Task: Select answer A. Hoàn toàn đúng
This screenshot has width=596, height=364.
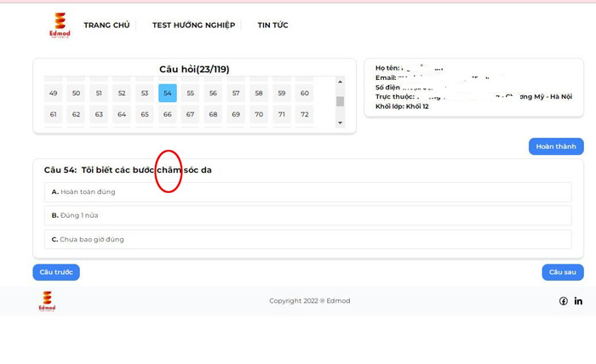Action: [x=307, y=192]
